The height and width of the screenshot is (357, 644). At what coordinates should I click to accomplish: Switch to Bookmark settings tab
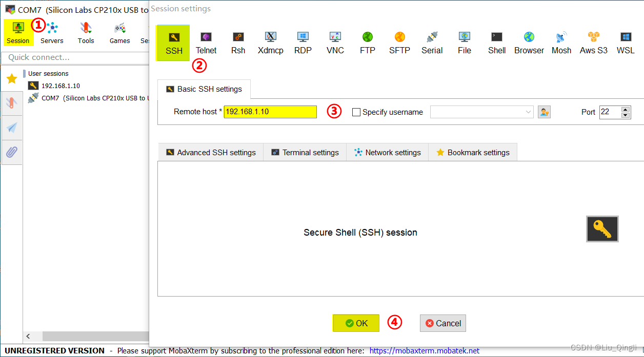click(473, 152)
